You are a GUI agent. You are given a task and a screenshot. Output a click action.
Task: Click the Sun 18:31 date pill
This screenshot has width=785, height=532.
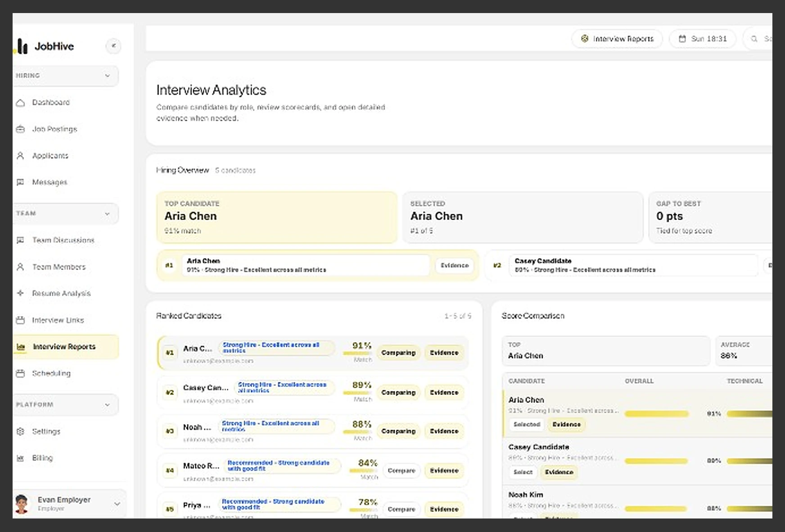(703, 39)
